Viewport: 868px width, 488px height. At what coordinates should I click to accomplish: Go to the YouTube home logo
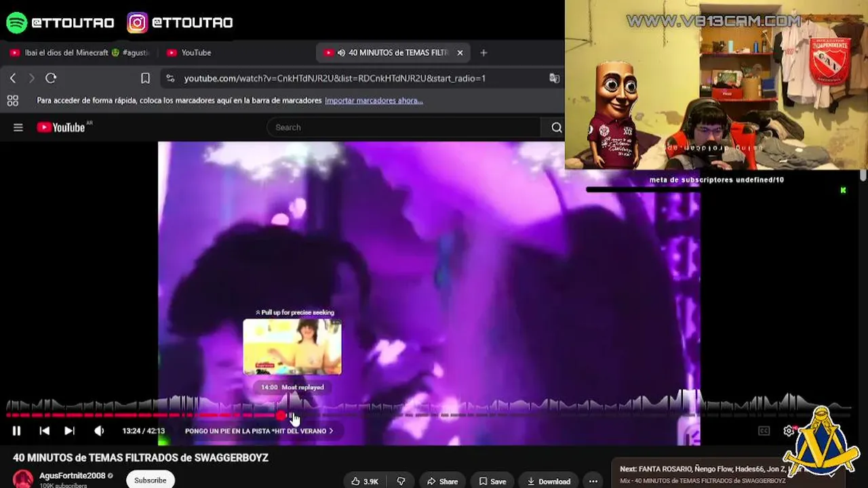[61, 127]
